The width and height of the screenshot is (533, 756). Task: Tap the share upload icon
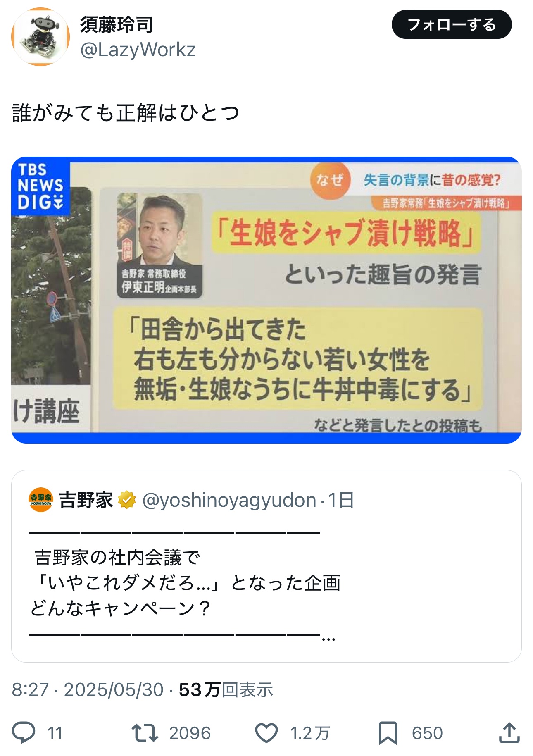tap(509, 733)
